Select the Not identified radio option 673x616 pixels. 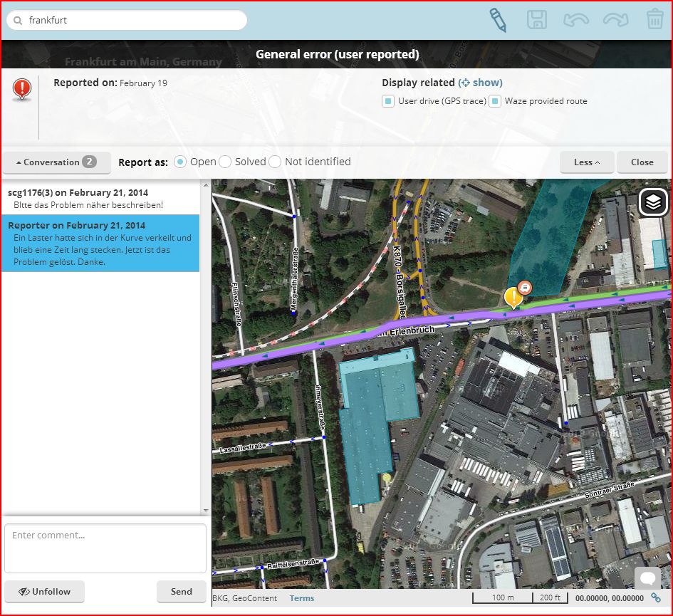point(275,162)
